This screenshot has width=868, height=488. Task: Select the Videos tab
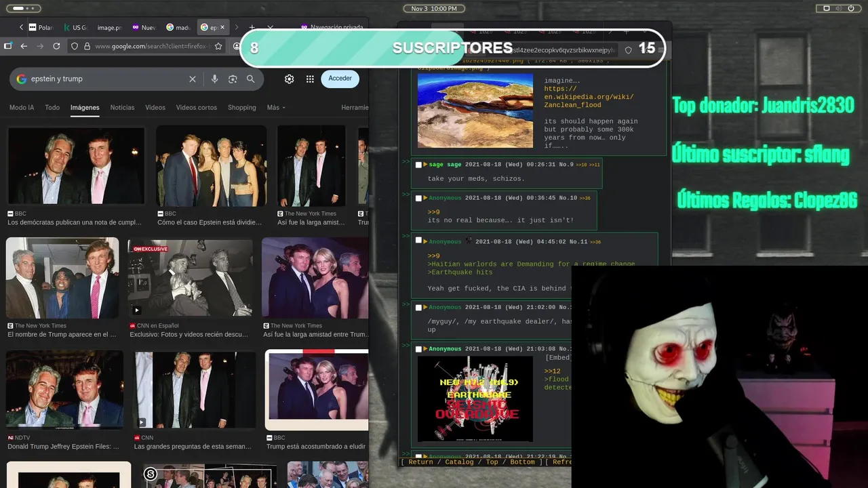[x=155, y=107]
